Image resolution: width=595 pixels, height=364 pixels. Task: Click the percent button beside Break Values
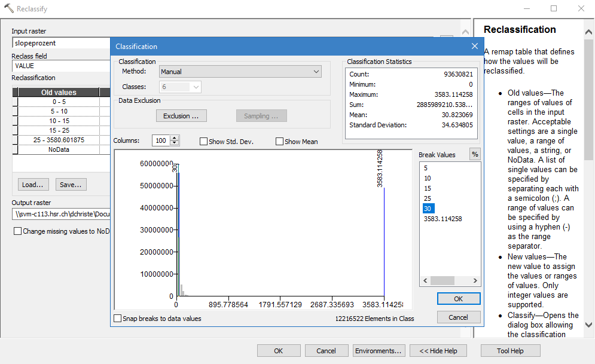click(475, 154)
